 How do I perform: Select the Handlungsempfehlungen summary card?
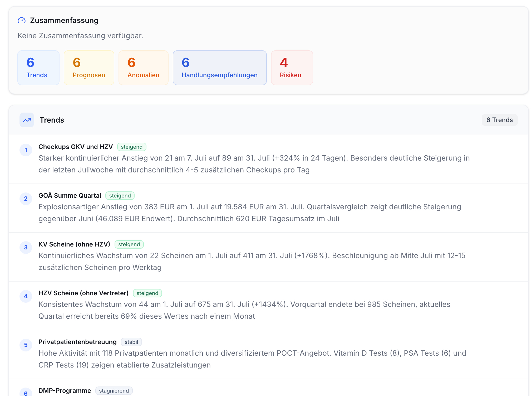click(220, 68)
